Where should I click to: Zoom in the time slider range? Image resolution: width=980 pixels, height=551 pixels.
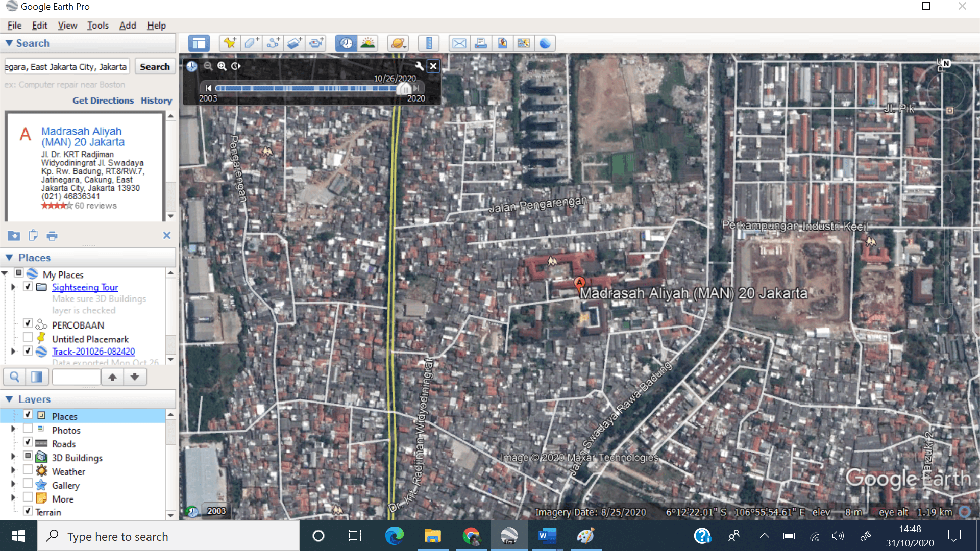222,66
